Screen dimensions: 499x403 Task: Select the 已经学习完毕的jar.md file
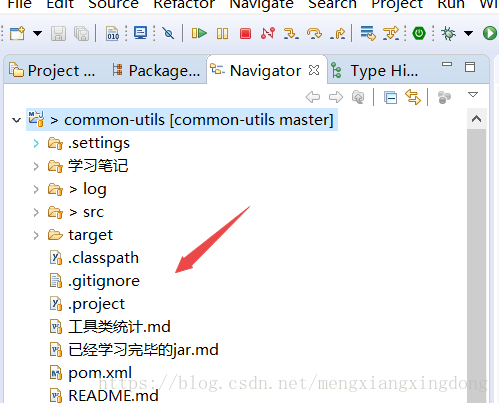click(134, 350)
